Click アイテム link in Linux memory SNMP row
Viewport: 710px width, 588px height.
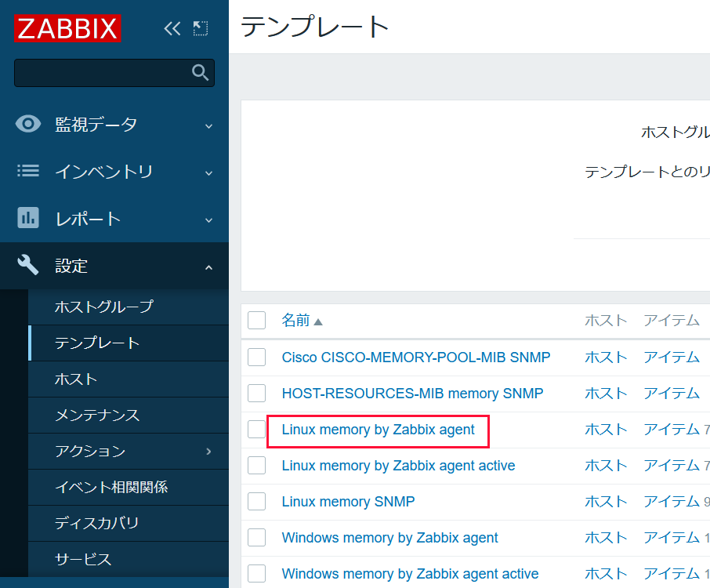pyautogui.click(x=672, y=502)
